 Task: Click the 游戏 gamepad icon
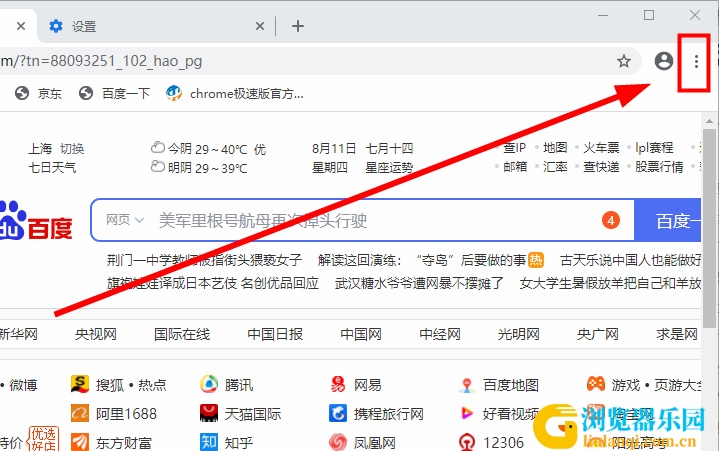(x=596, y=383)
